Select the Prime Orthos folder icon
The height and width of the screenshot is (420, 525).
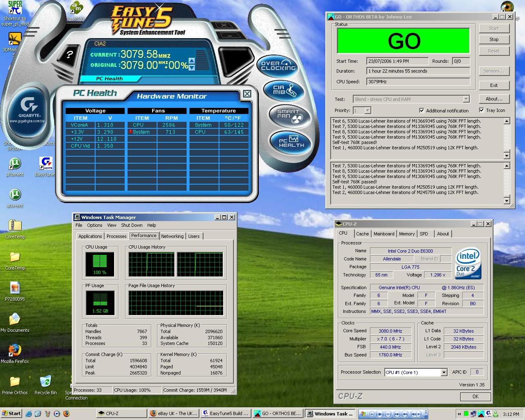coord(15,385)
